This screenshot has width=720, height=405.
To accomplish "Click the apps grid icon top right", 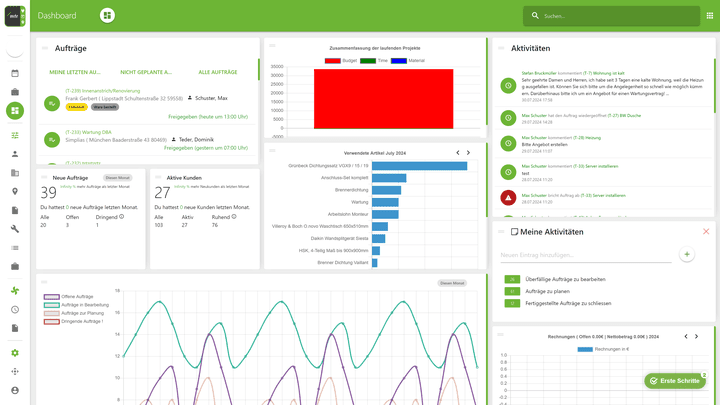I will (710, 16).
